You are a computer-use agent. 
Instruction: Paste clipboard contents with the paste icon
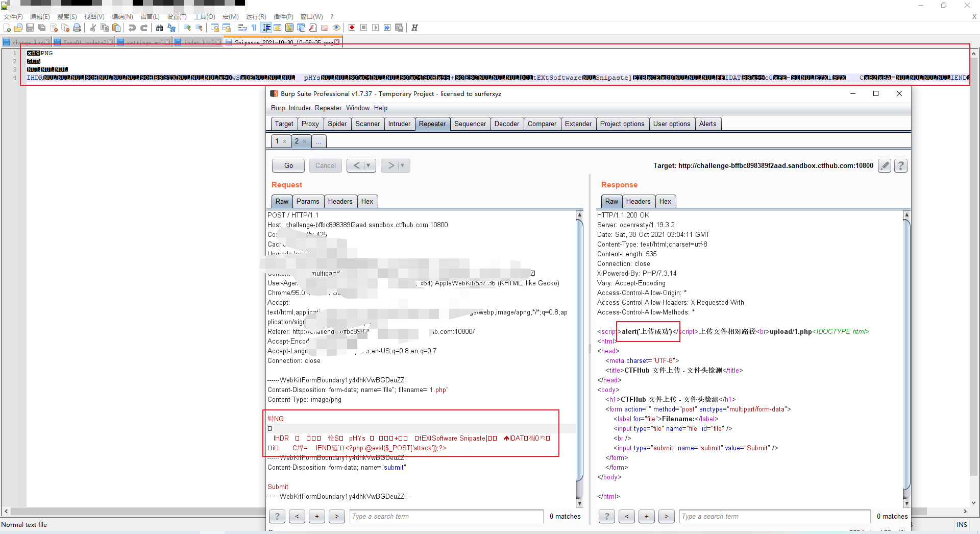pyautogui.click(x=116, y=28)
